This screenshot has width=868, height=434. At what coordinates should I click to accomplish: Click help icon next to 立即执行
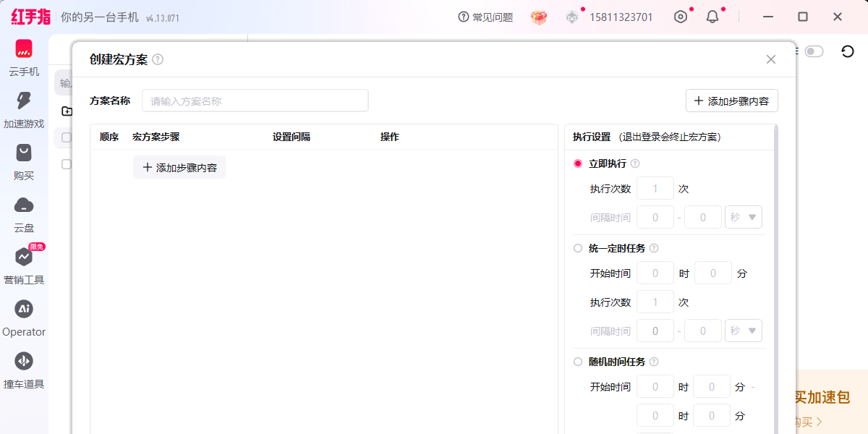click(x=635, y=163)
